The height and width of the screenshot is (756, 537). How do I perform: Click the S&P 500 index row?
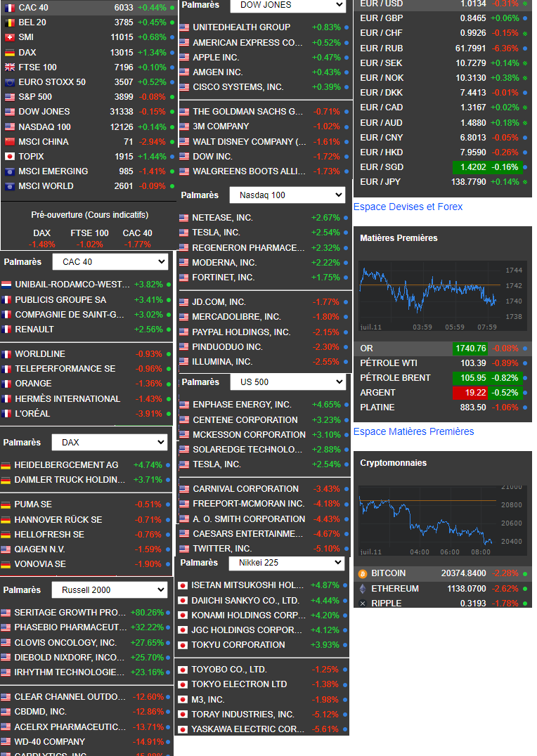tap(89, 97)
